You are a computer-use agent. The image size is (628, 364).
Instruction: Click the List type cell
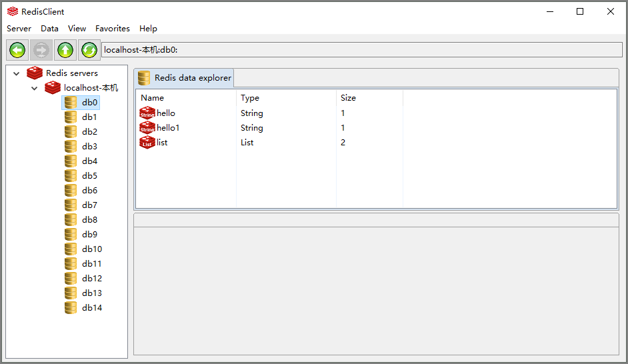[x=247, y=142]
